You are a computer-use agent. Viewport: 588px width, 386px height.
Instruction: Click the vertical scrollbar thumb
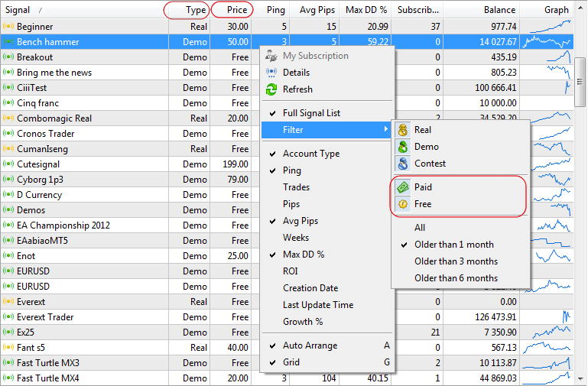(580, 82)
